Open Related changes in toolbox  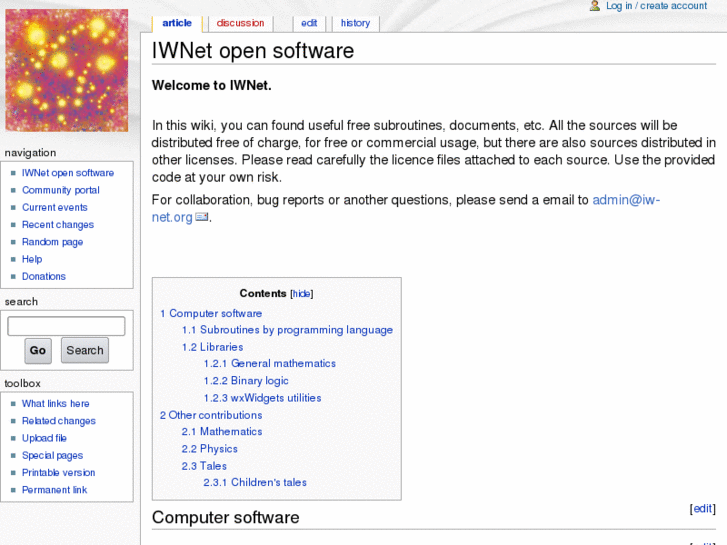tap(59, 421)
